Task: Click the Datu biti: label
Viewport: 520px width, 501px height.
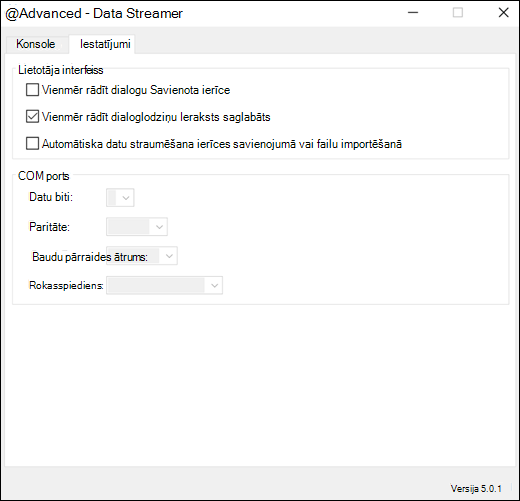Action: (x=51, y=197)
